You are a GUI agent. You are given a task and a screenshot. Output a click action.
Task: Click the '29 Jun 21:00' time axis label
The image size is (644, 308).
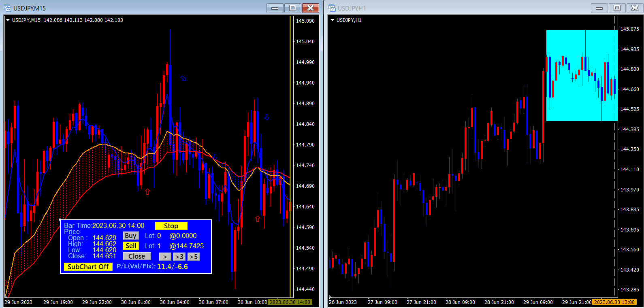pyautogui.click(x=577, y=302)
